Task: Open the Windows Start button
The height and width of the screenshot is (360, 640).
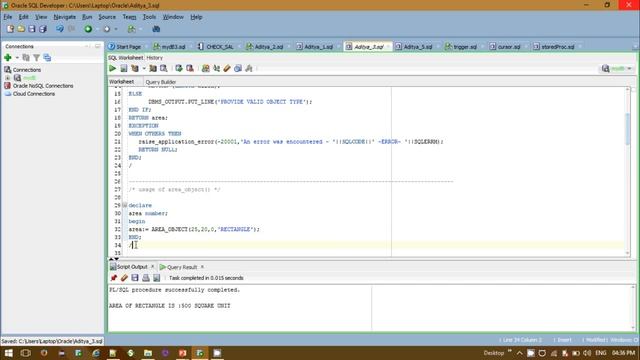Action: (8, 353)
